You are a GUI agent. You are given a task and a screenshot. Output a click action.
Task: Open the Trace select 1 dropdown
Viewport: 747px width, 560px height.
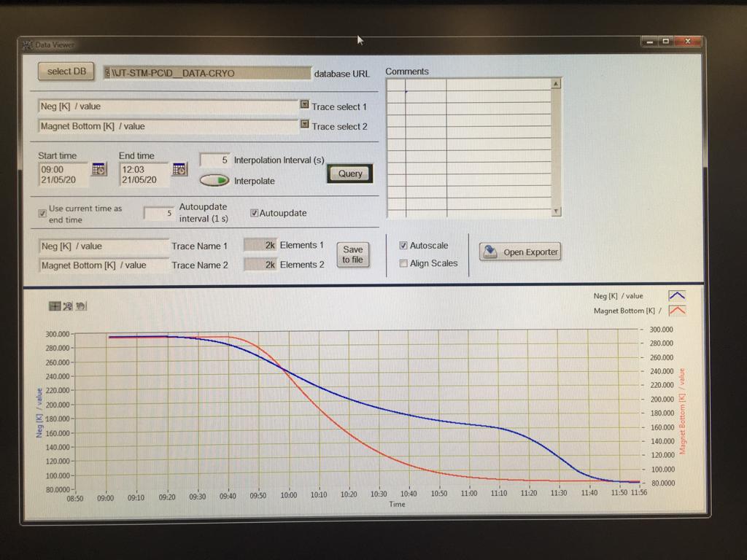click(304, 104)
